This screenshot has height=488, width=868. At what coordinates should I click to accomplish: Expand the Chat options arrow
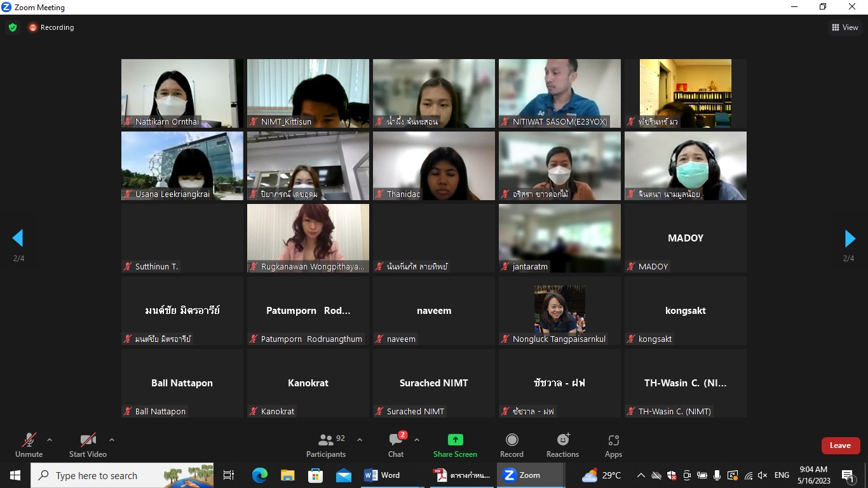(x=417, y=440)
